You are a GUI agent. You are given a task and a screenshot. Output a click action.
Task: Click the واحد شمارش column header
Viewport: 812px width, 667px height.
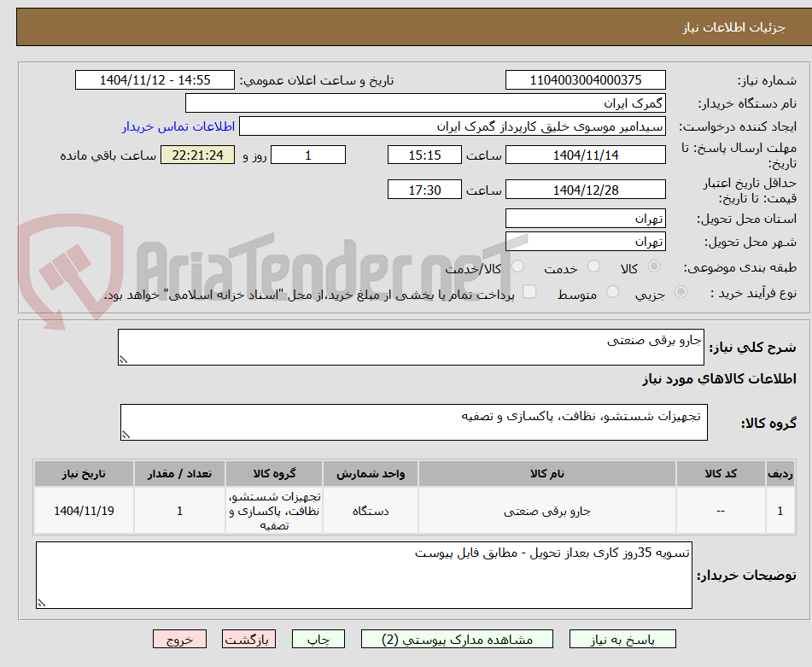[371, 474]
